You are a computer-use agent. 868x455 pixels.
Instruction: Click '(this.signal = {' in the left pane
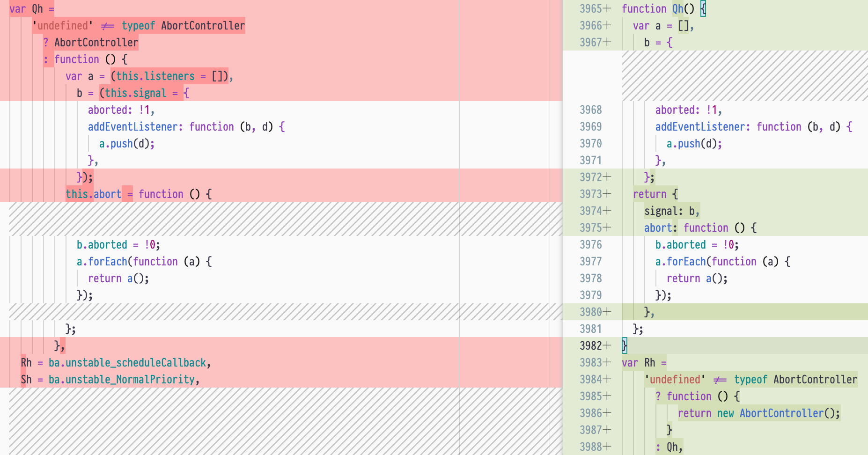(x=144, y=93)
